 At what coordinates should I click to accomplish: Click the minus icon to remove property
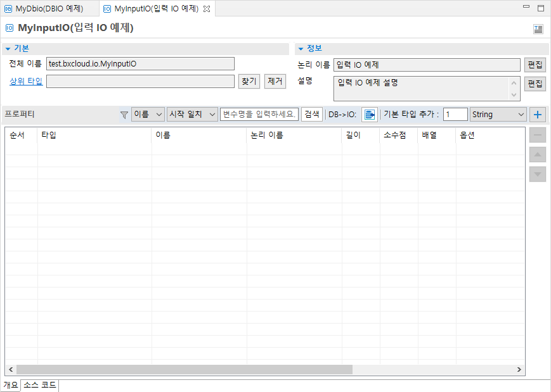(x=538, y=135)
